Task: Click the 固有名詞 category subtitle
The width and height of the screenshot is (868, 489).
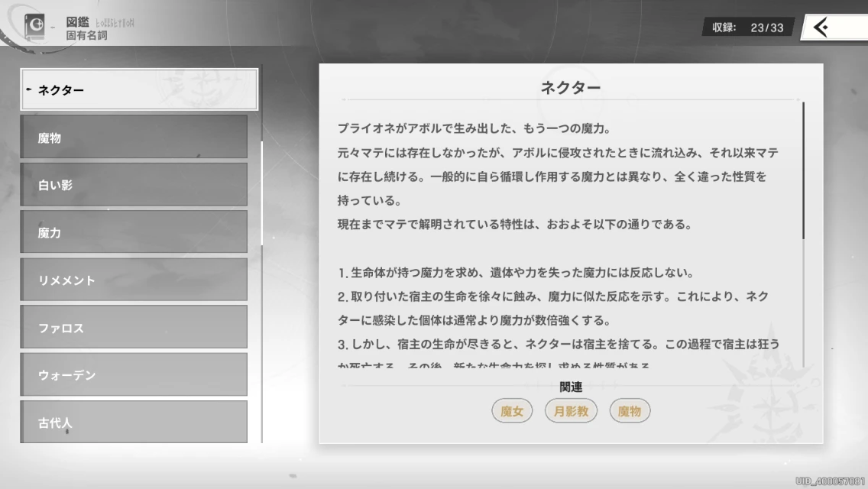Action: 86,35
